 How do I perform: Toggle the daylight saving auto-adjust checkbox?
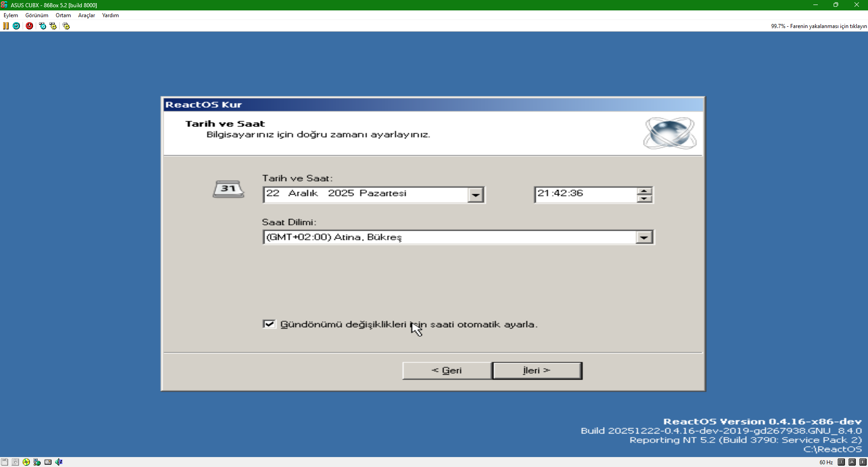click(269, 324)
